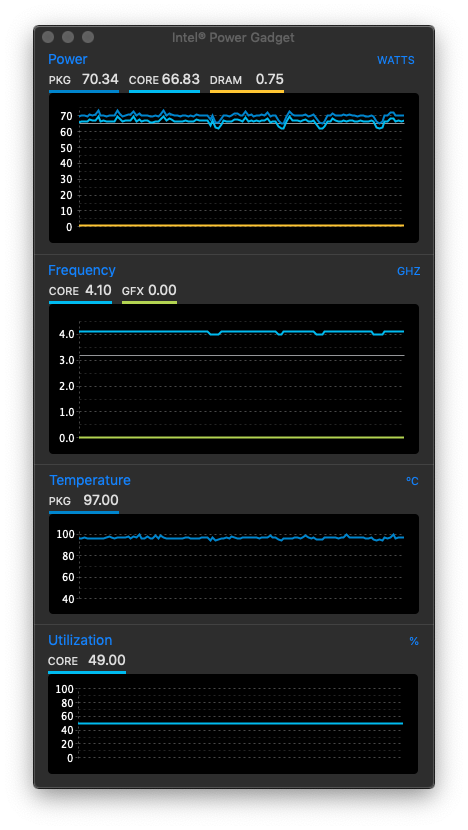Click inside the Temperature graph
The width and height of the screenshot is (468, 830).
(x=233, y=564)
